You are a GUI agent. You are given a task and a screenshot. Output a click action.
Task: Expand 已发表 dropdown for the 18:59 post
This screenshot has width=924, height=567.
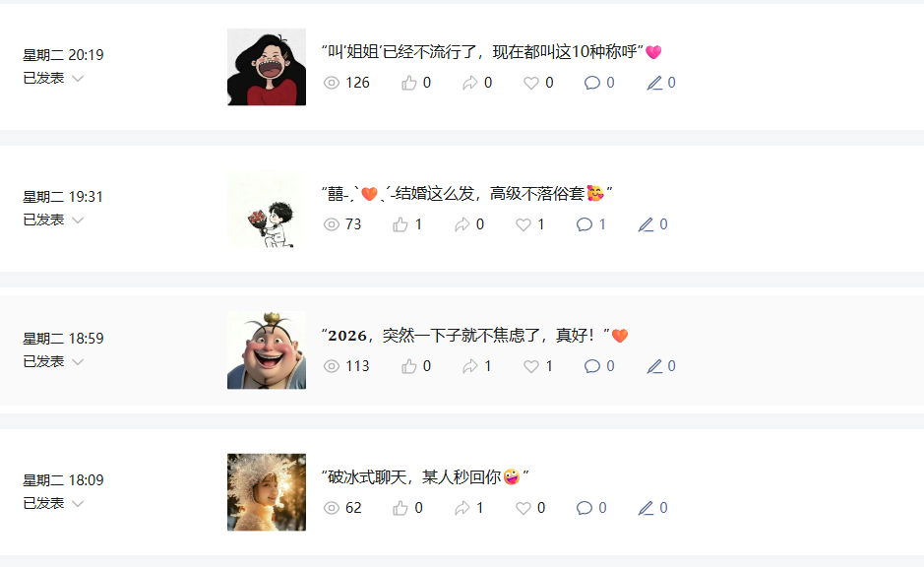pyautogui.click(x=78, y=362)
